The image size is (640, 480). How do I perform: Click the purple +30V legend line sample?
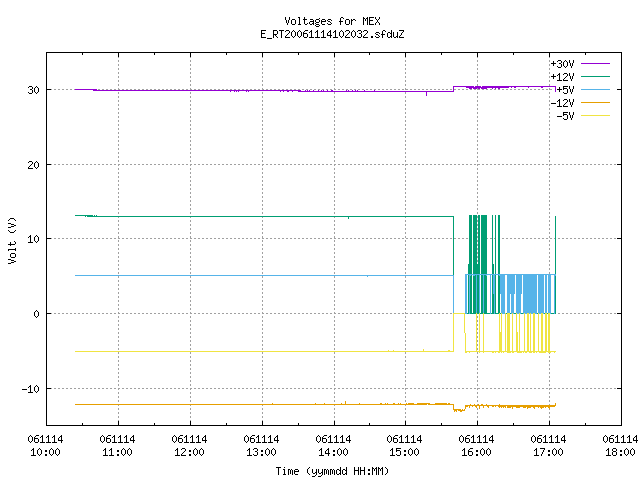tap(595, 64)
